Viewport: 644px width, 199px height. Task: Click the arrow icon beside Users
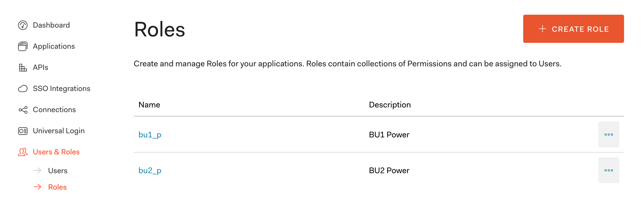[x=38, y=171]
